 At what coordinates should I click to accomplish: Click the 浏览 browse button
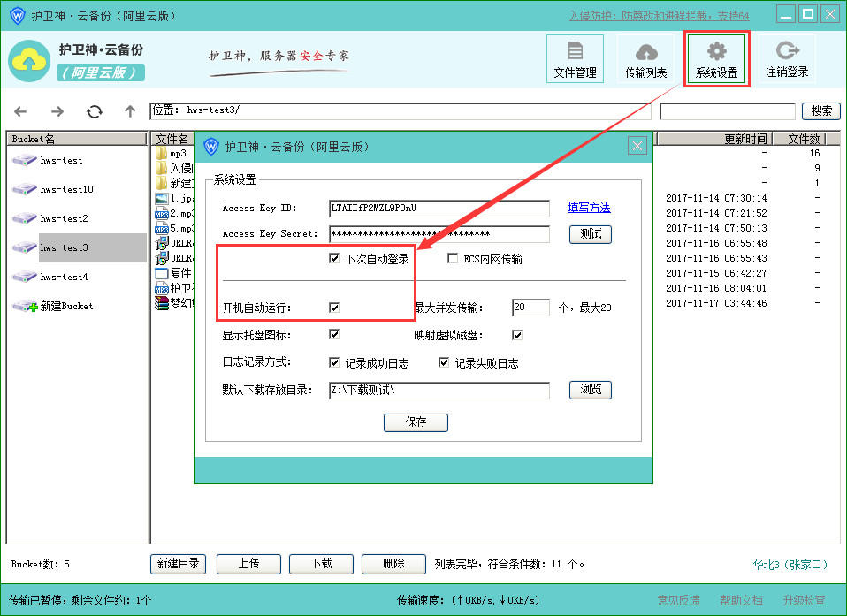tap(591, 389)
